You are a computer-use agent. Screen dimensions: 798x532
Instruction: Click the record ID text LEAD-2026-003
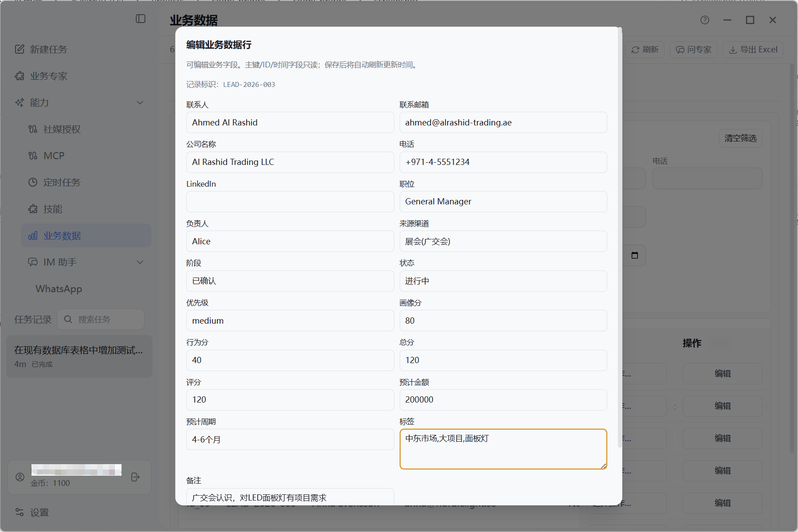pos(249,85)
